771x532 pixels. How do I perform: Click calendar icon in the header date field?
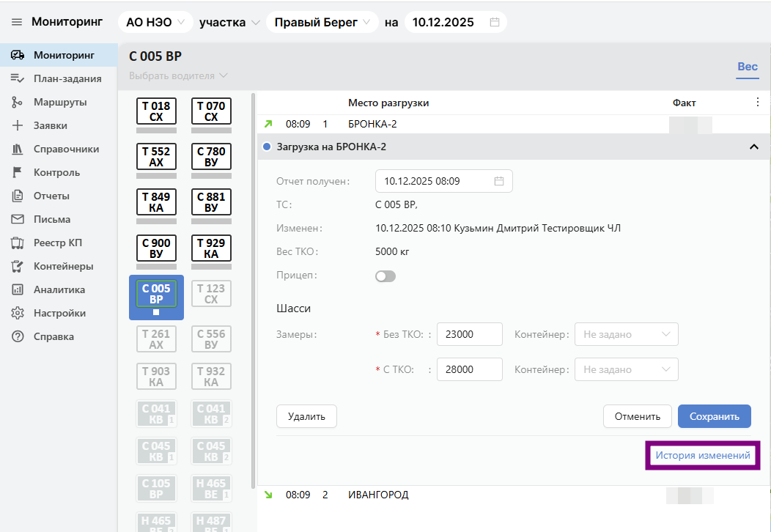(495, 22)
